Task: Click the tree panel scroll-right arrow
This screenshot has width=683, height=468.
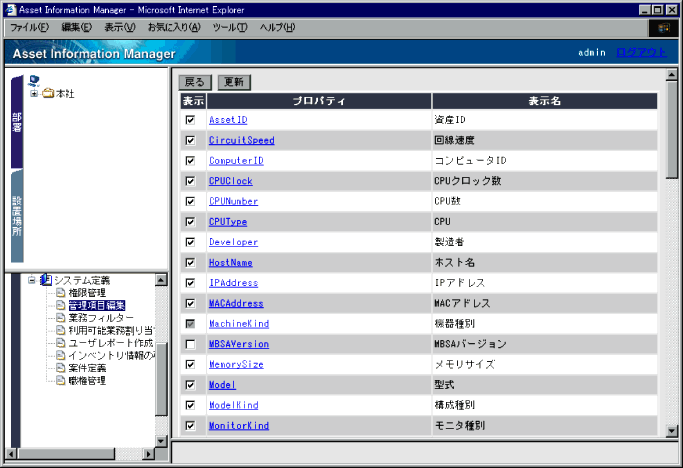Action: [149, 454]
